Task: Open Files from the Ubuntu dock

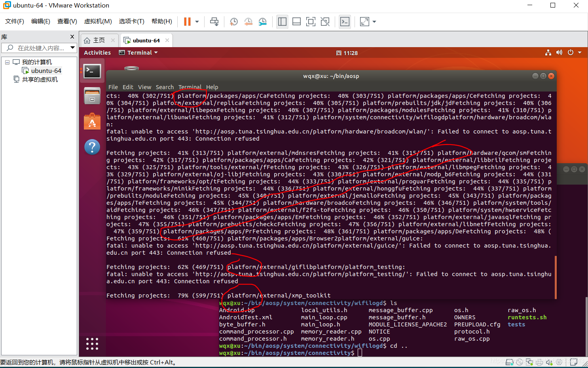Action: point(92,96)
